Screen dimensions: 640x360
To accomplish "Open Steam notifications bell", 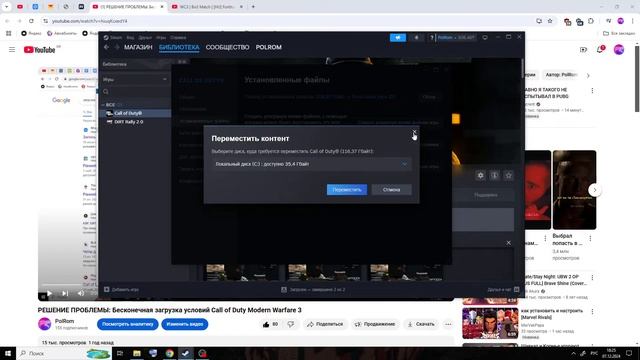I will (416, 38).
